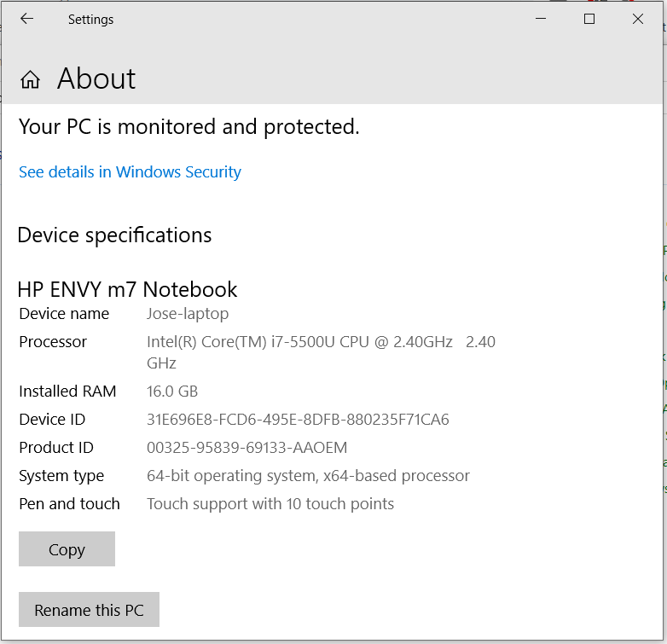Click the Device specifications heading
The width and height of the screenshot is (667, 644).
114,235
